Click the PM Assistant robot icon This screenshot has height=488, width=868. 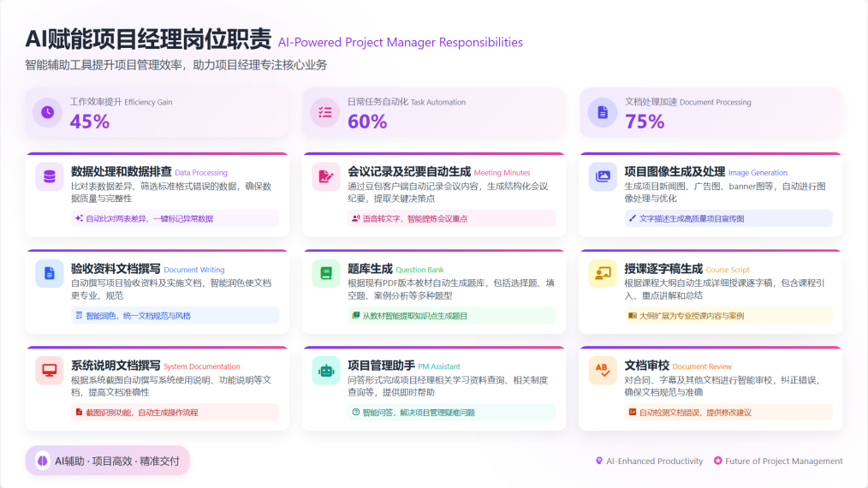click(x=326, y=370)
